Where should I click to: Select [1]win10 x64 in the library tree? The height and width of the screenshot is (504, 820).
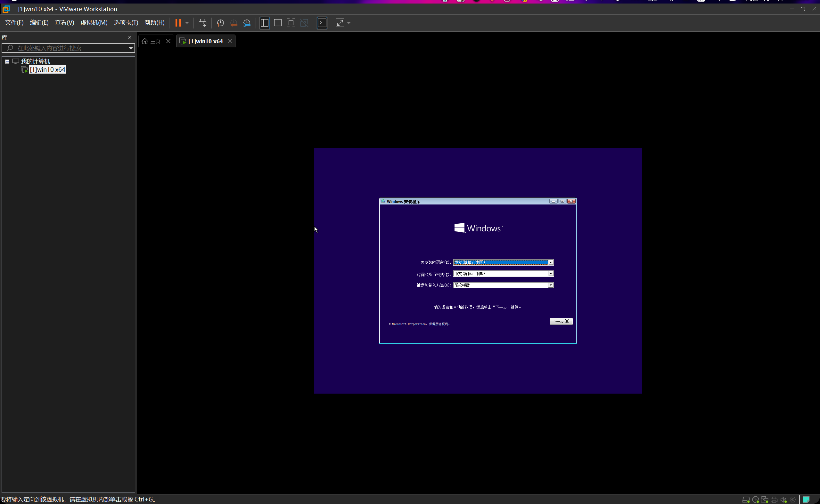tap(47, 69)
